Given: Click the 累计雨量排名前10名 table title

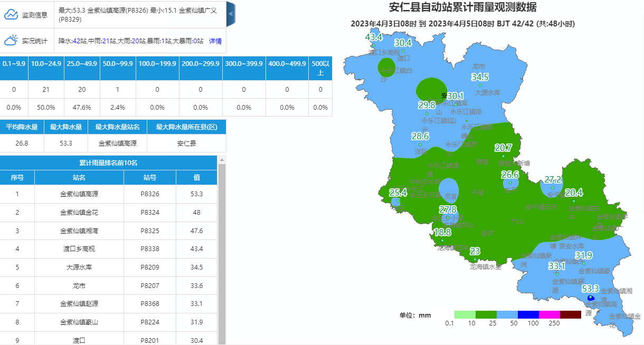Looking at the screenshot, I should coord(109,163).
